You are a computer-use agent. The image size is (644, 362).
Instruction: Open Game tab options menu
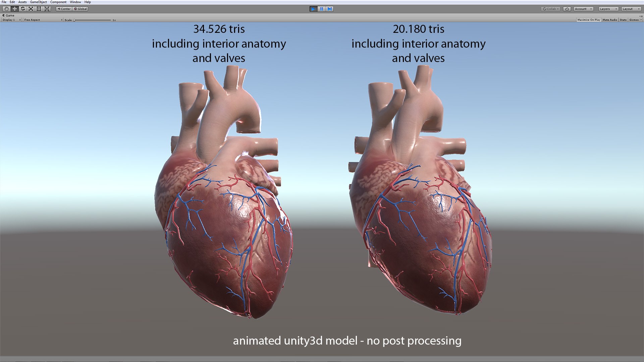pyautogui.click(x=641, y=16)
